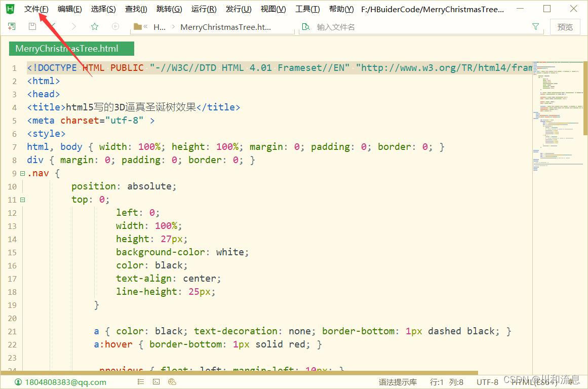The width and height of the screenshot is (588, 389).
Task: Click the green filter funnel icon
Action: pyautogui.click(x=535, y=26)
